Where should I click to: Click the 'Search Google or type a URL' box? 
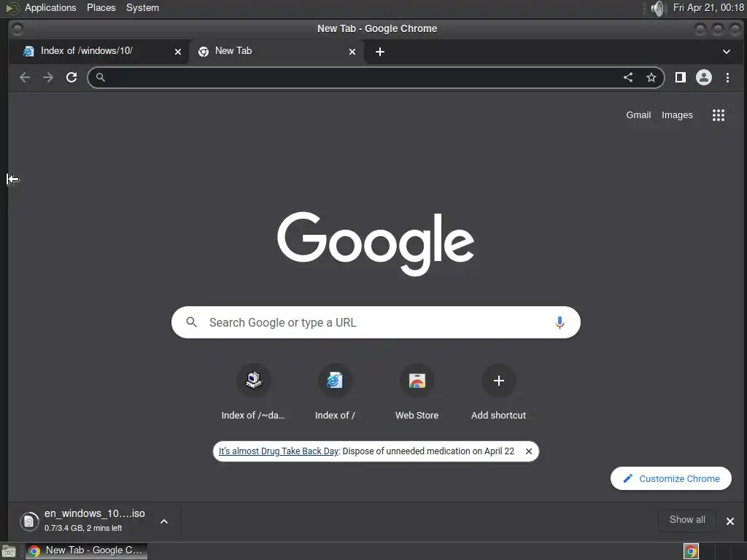(376, 322)
